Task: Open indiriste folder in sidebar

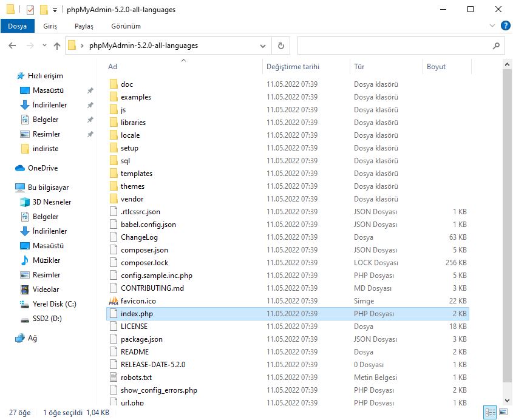Action: click(46, 149)
